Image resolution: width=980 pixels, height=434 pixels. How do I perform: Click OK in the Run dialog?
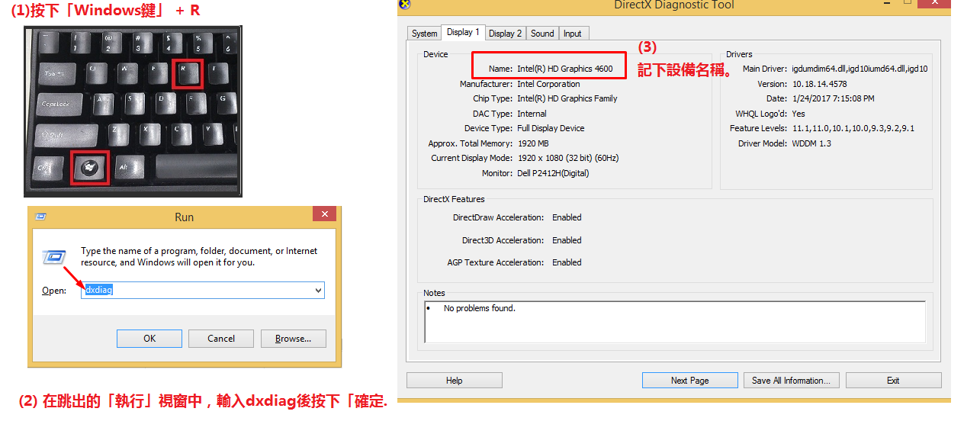(x=149, y=339)
